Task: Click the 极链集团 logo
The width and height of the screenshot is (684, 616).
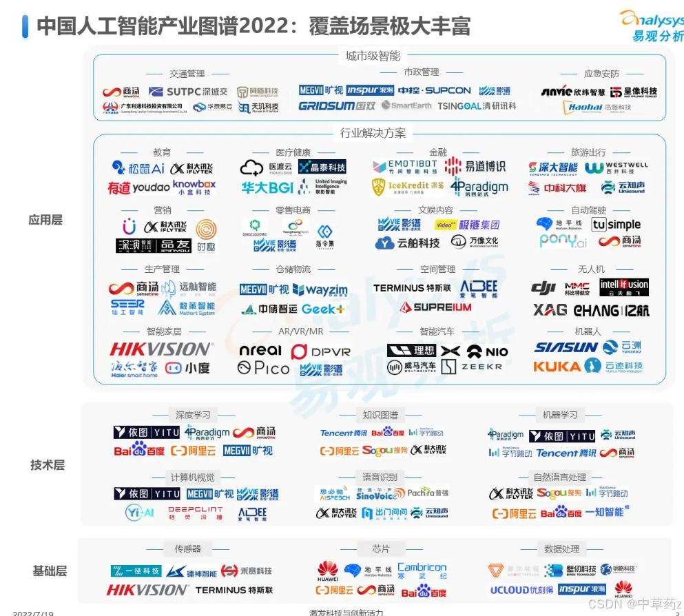Action: (x=467, y=225)
